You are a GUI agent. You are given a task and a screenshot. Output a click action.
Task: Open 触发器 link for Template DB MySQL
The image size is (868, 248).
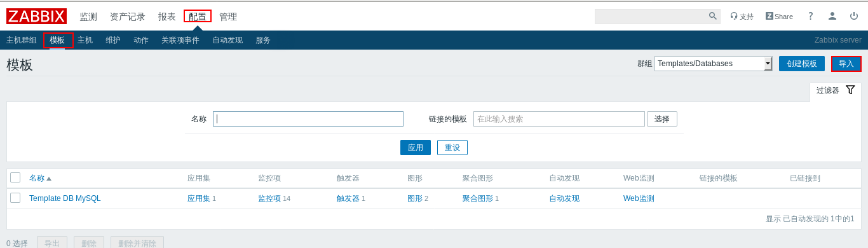(348, 198)
